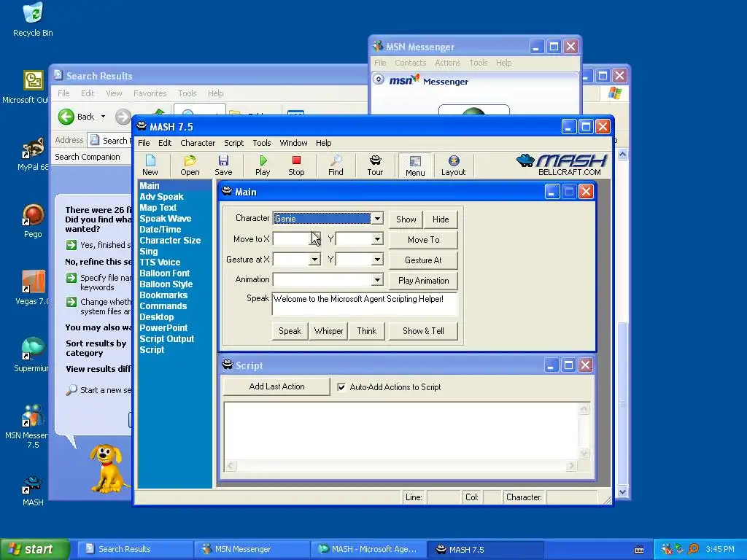Select the MSN Messenger 7.5 desktop icon
The image size is (747, 560).
(32, 416)
